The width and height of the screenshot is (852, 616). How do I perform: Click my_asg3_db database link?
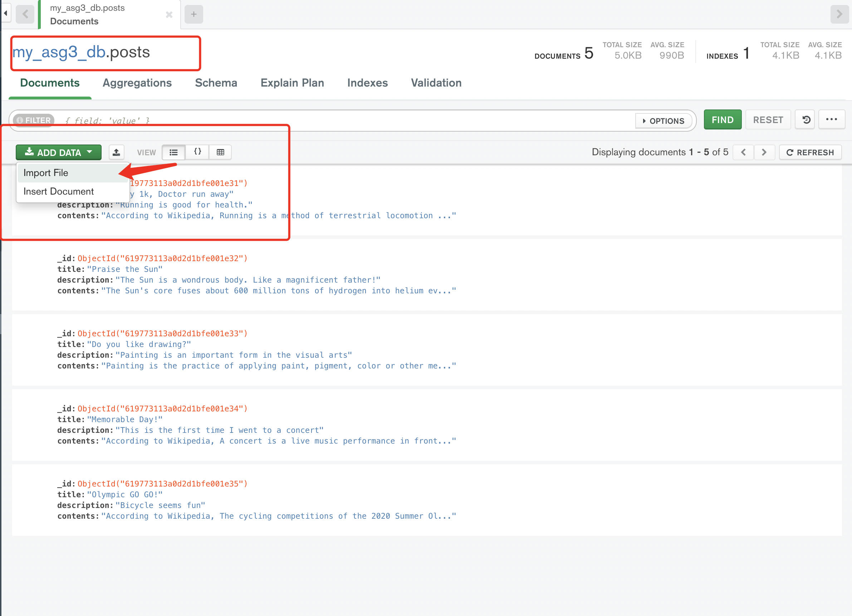pos(59,52)
